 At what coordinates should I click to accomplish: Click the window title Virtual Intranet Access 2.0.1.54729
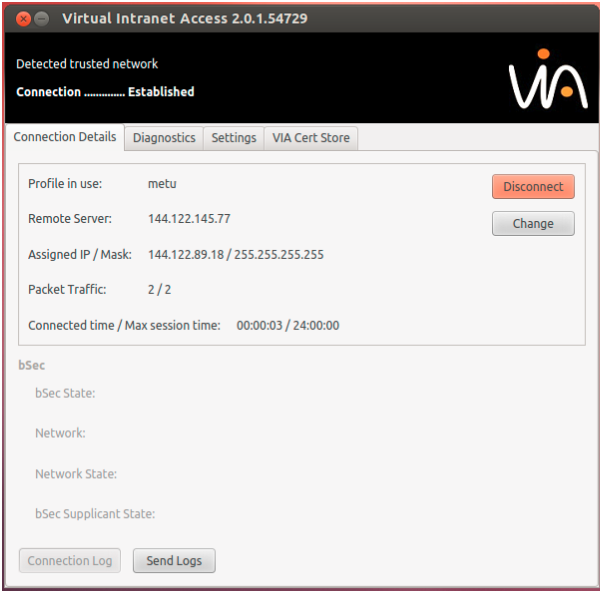tap(185, 18)
